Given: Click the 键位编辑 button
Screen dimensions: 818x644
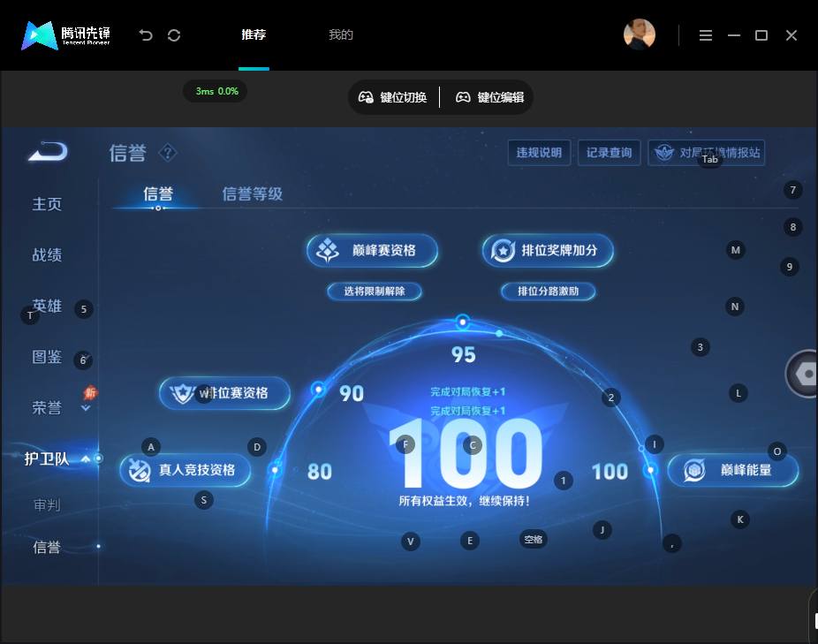Looking at the screenshot, I should pos(490,97).
